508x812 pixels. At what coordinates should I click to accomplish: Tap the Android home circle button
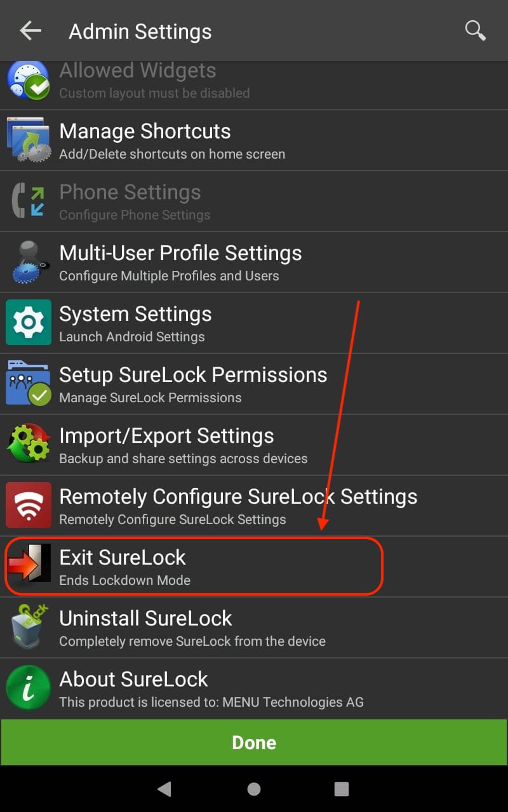point(254,789)
